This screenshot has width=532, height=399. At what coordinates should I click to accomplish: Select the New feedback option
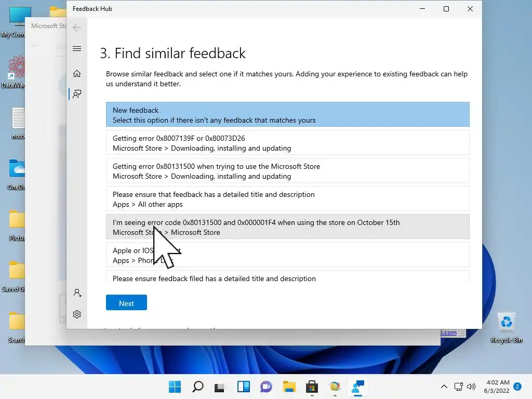[288, 115]
